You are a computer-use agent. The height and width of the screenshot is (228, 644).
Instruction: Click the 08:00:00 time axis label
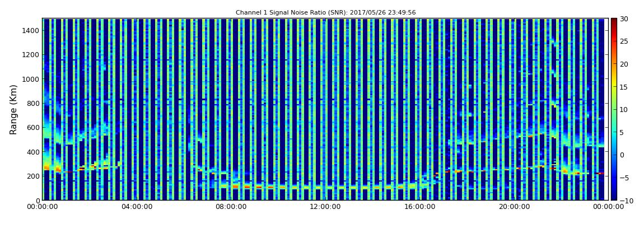click(231, 207)
